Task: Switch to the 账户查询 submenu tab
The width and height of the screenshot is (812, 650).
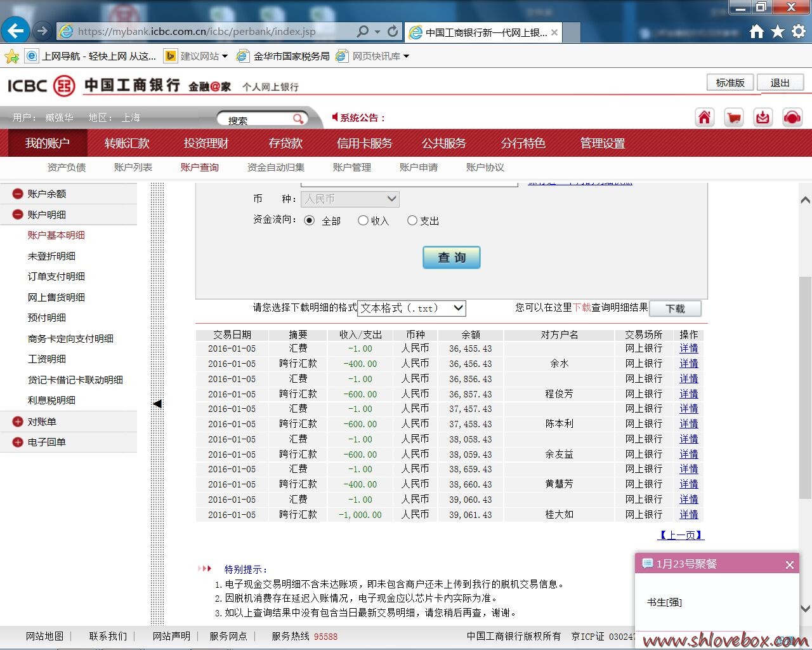Action: coord(200,168)
